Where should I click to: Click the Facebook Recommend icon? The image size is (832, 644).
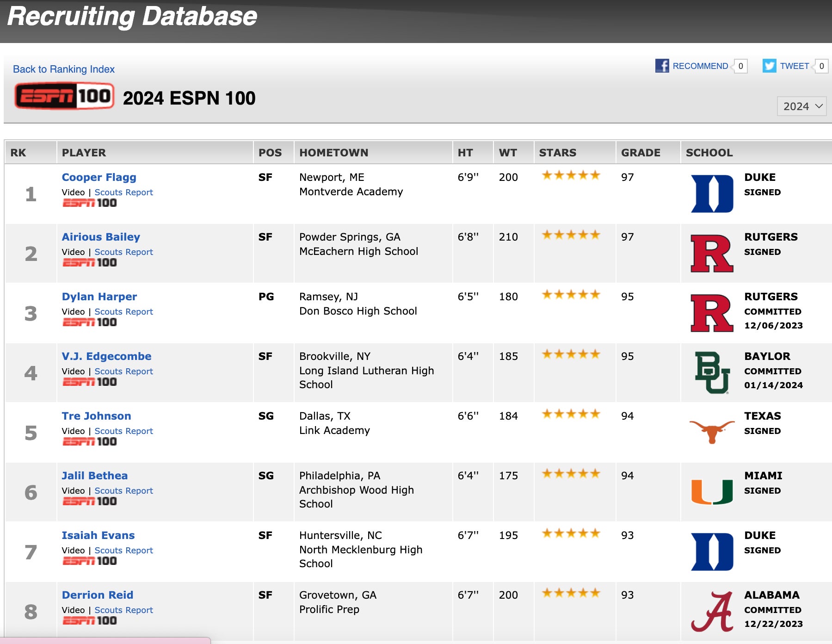[662, 66]
